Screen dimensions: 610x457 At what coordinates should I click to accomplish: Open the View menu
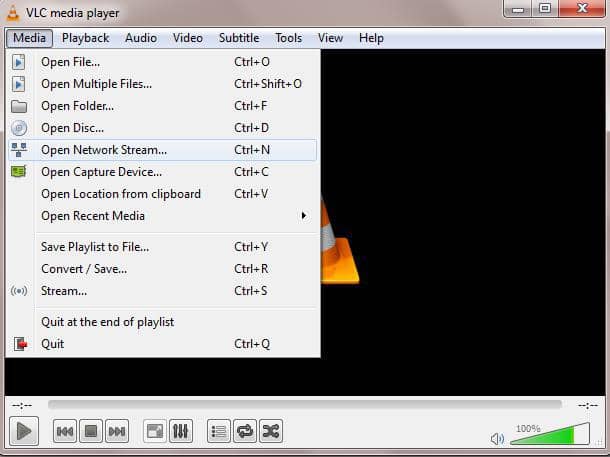(x=330, y=38)
